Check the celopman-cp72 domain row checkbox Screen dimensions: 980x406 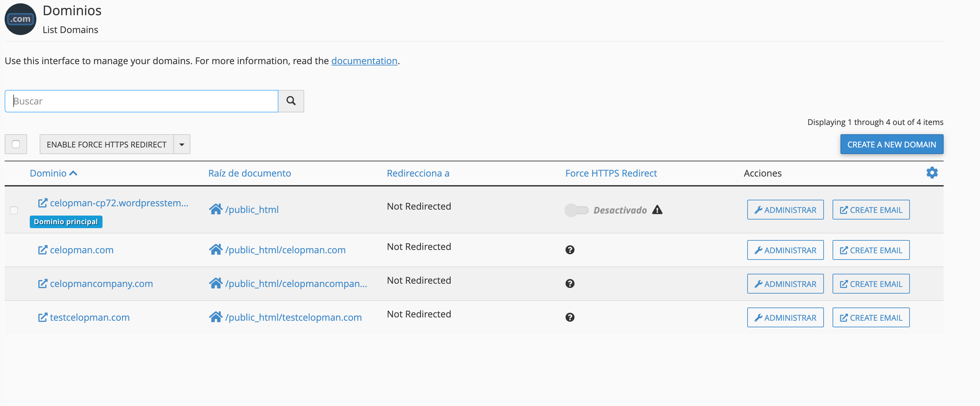coord(14,210)
